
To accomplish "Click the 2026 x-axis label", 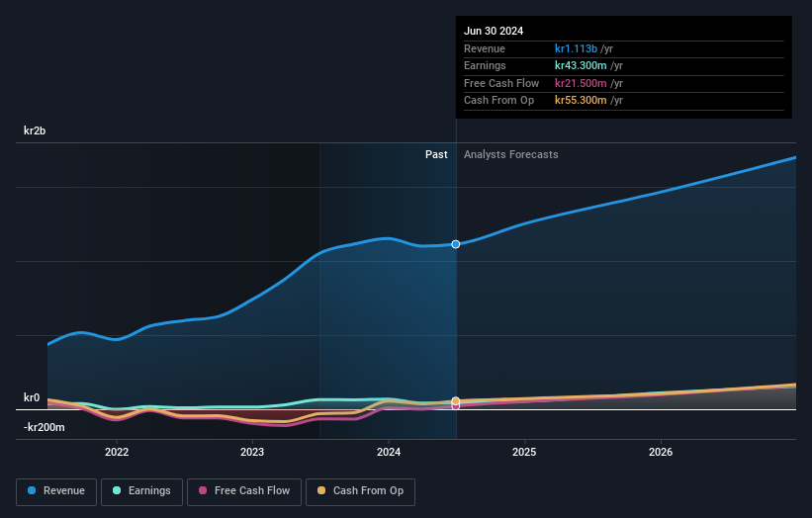I will click(661, 452).
